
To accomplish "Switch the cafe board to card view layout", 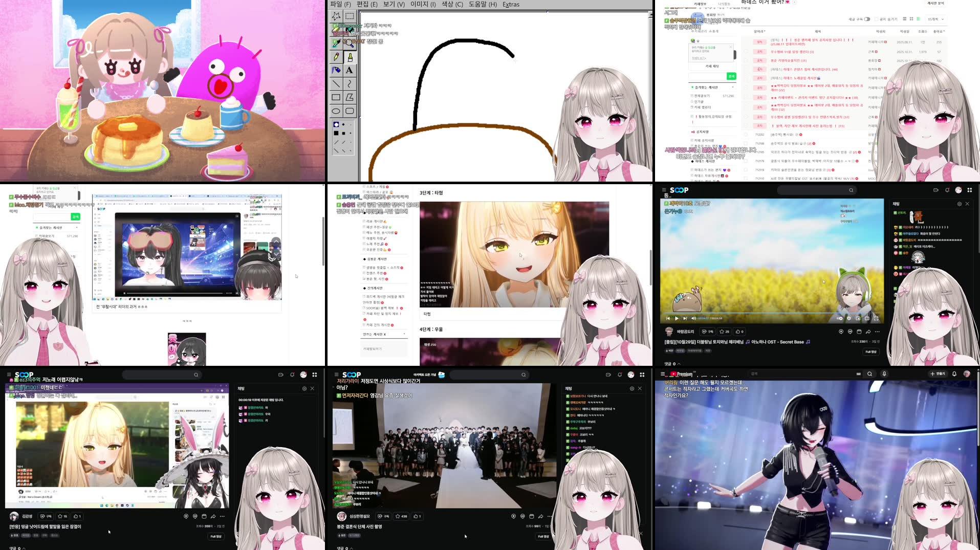I will pos(911,19).
